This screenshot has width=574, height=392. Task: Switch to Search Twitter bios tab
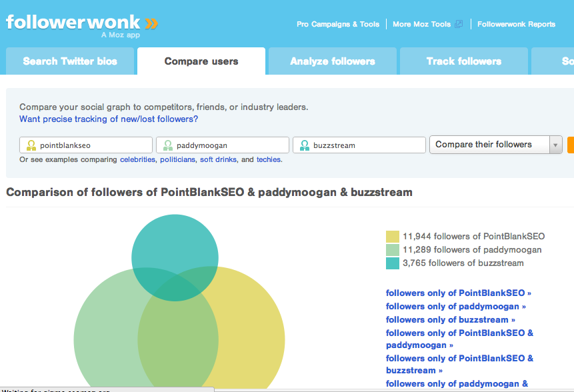coord(70,61)
